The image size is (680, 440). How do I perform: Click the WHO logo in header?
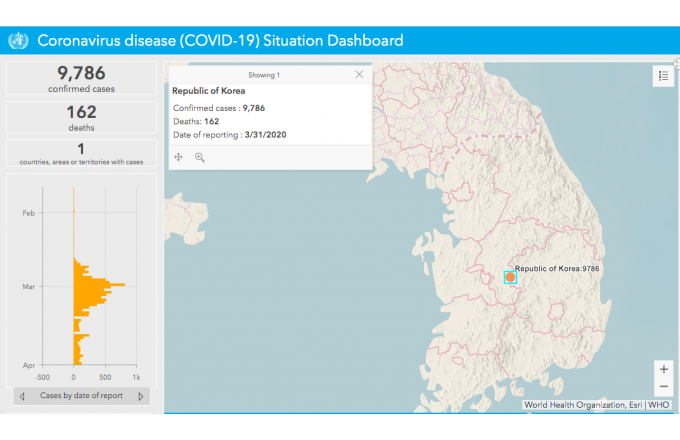(18, 40)
